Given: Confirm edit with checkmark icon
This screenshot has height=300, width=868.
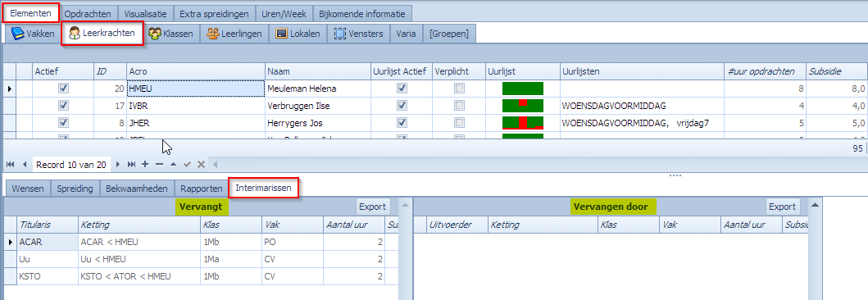Looking at the screenshot, I should point(187,165).
